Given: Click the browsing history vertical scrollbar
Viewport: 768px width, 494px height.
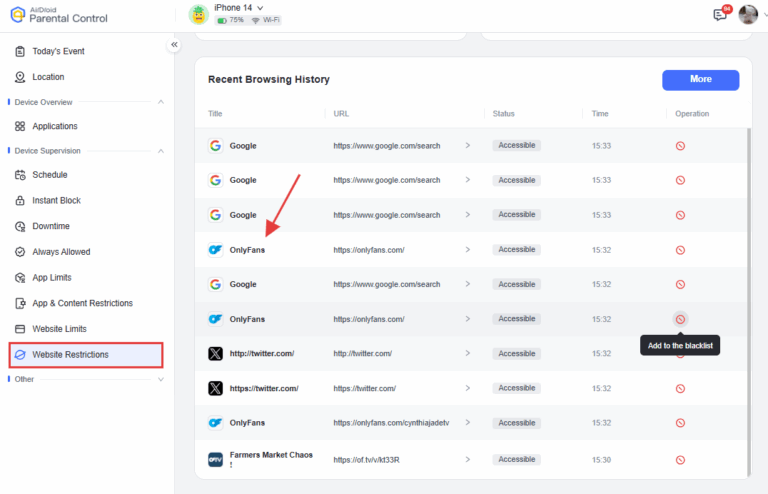Looking at the screenshot, I should pos(748,302).
